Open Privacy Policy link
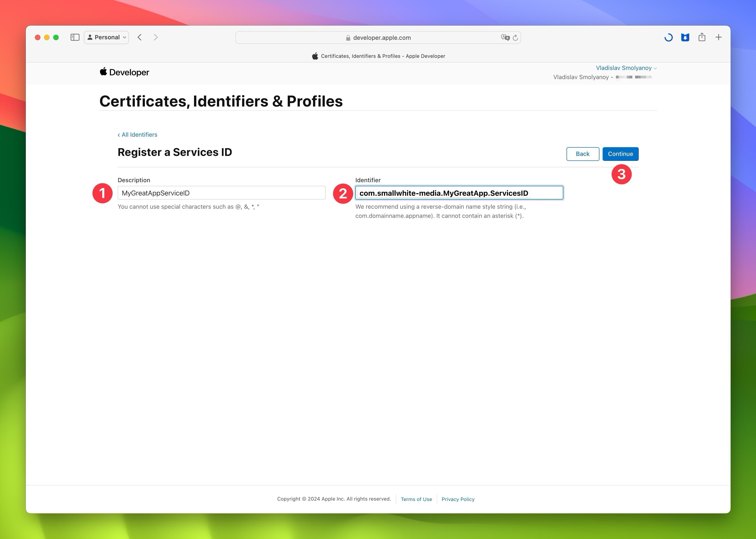 click(x=458, y=499)
